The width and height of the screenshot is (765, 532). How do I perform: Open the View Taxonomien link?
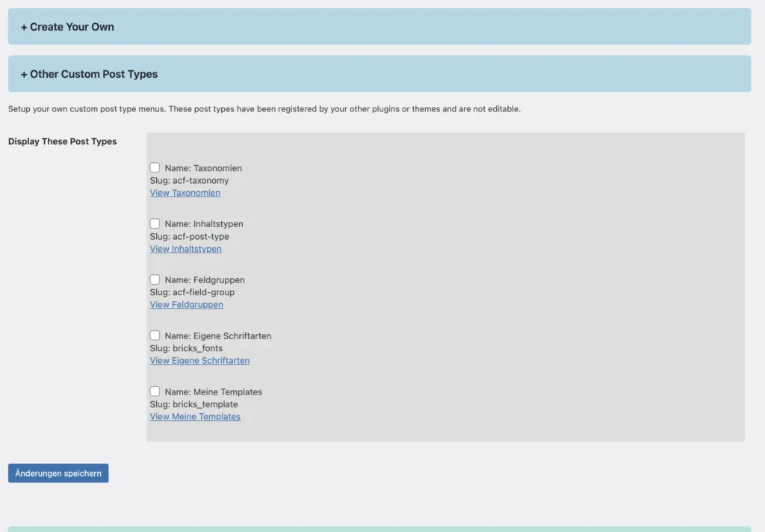click(x=185, y=192)
